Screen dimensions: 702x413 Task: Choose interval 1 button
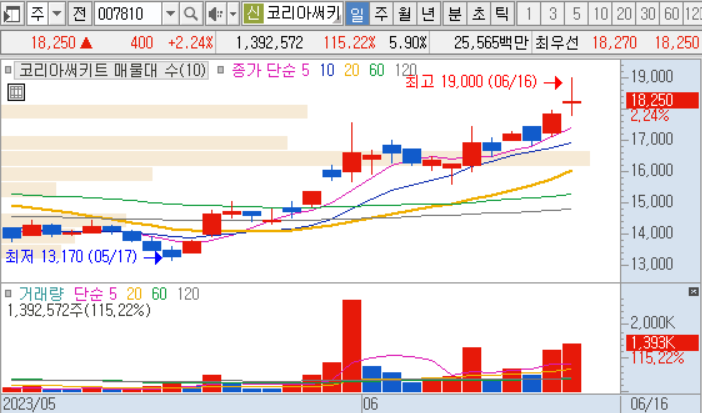[529, 13]
